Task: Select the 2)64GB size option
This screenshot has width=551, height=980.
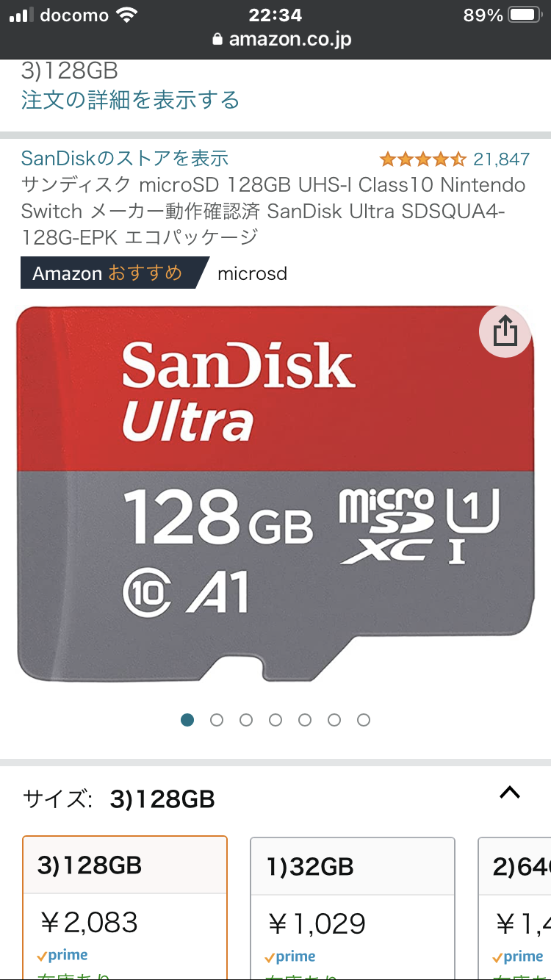Action: 514,909
